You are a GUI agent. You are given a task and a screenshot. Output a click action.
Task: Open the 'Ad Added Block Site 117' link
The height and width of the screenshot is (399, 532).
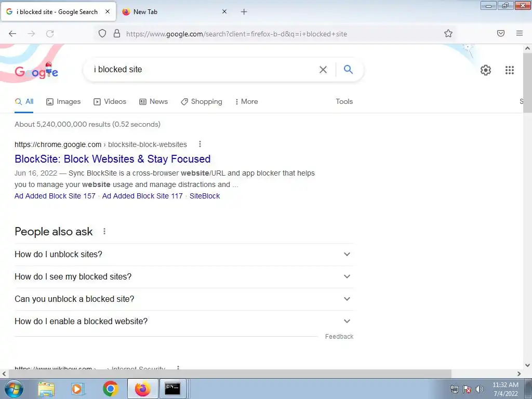click(142, 196)
